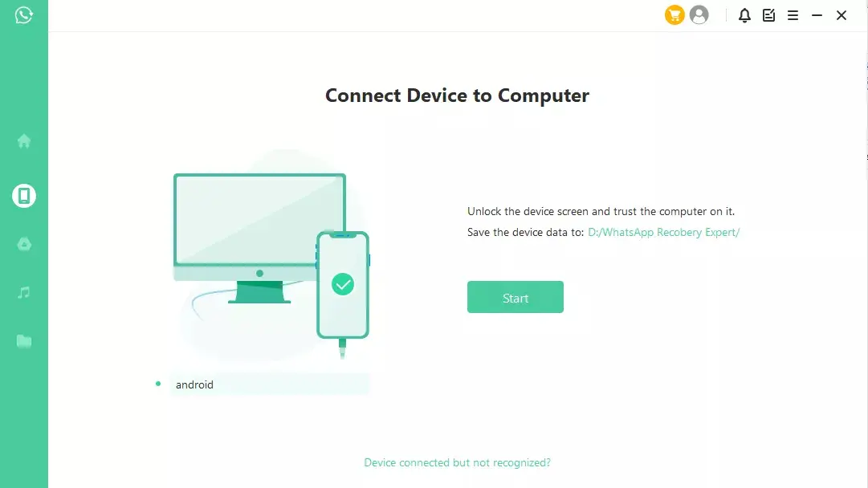The image size is (868, 488).
Task: Open the notifications bell icon
Action: click(x=744, y=15)
